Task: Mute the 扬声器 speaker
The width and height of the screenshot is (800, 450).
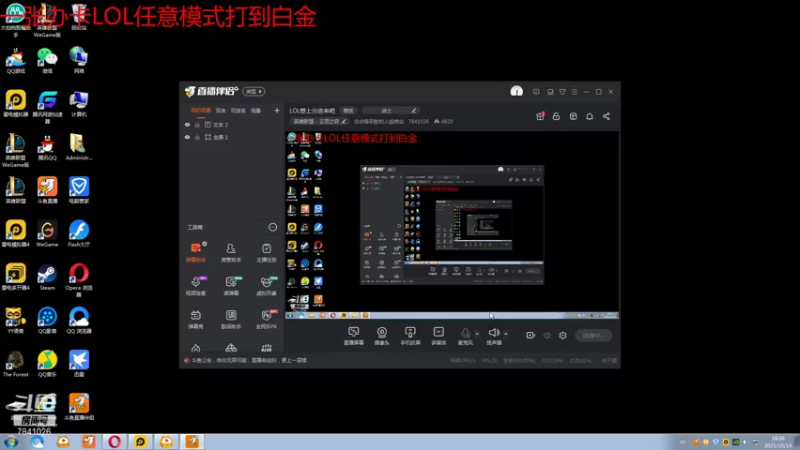Action: (x=493, y=336)
